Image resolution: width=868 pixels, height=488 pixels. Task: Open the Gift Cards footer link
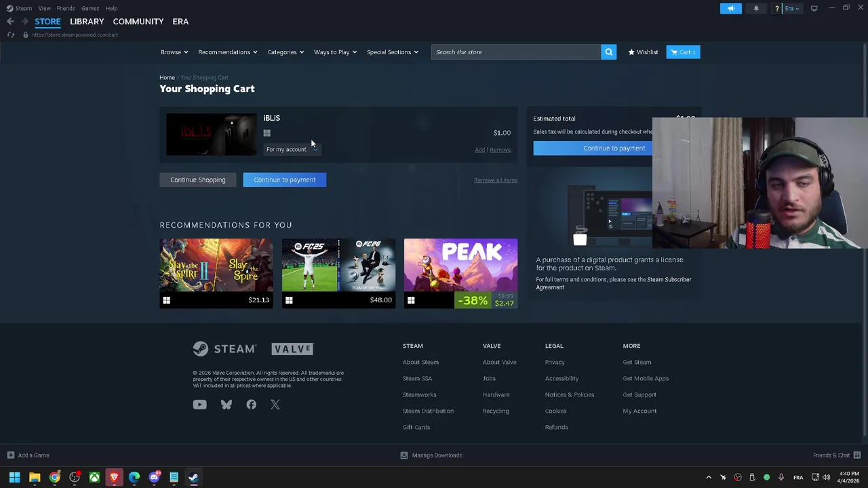pos(416,427)
